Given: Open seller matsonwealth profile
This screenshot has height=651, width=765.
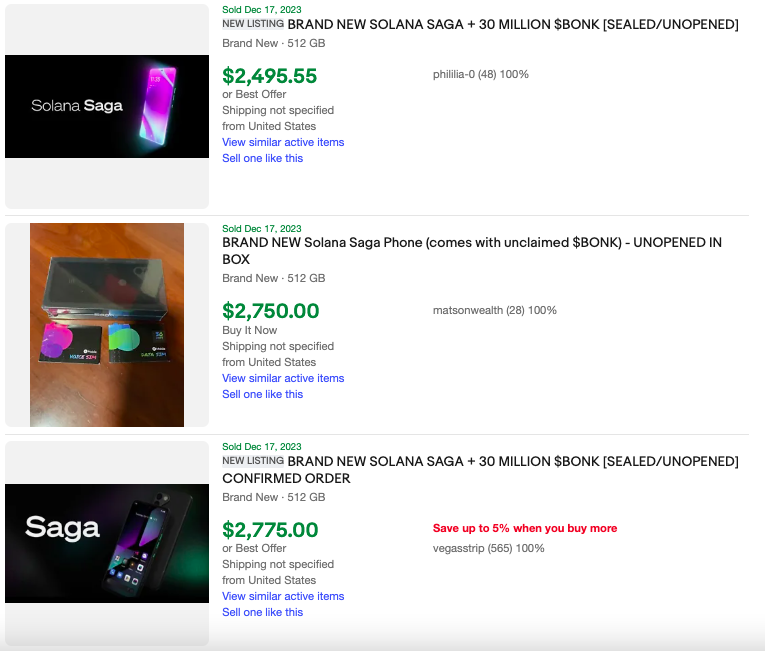Looking at the screenshot, I should click(x=494, y=310).
